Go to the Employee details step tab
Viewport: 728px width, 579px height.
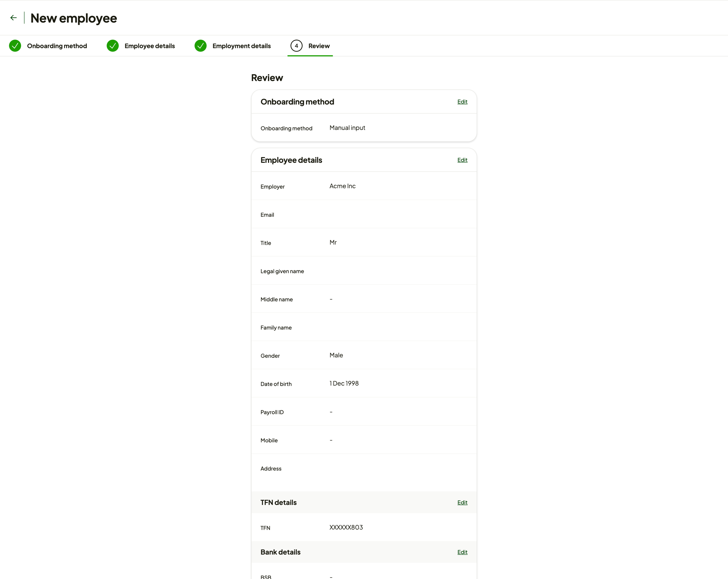tap(150, 46)
